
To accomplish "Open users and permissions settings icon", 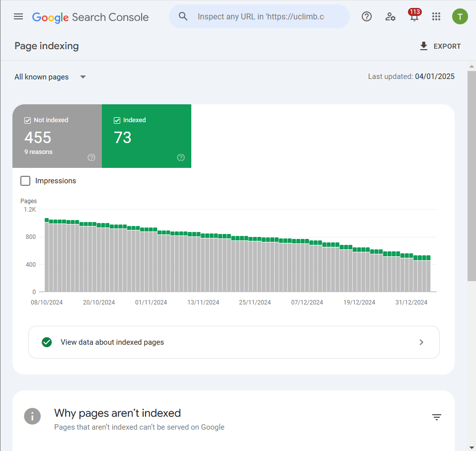I will 391,16.
